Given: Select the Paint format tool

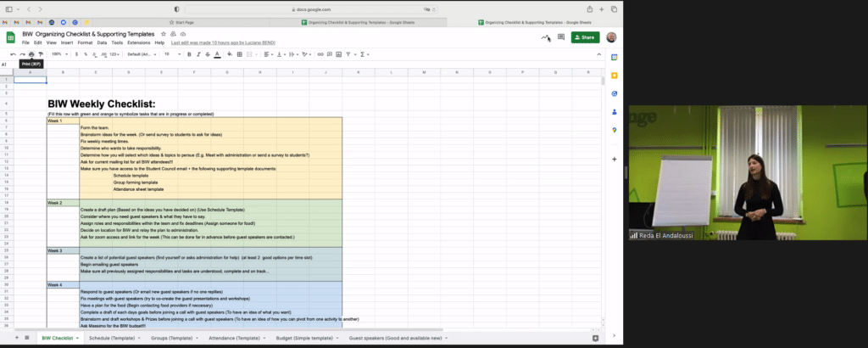Looking at the screenshot, I should tap(41, 53).
